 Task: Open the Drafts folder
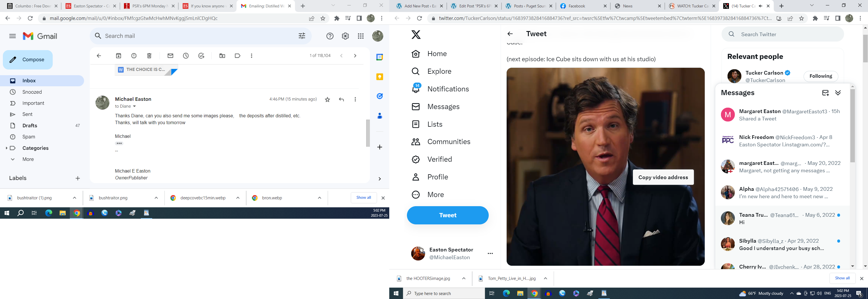[x=30, y=126]
